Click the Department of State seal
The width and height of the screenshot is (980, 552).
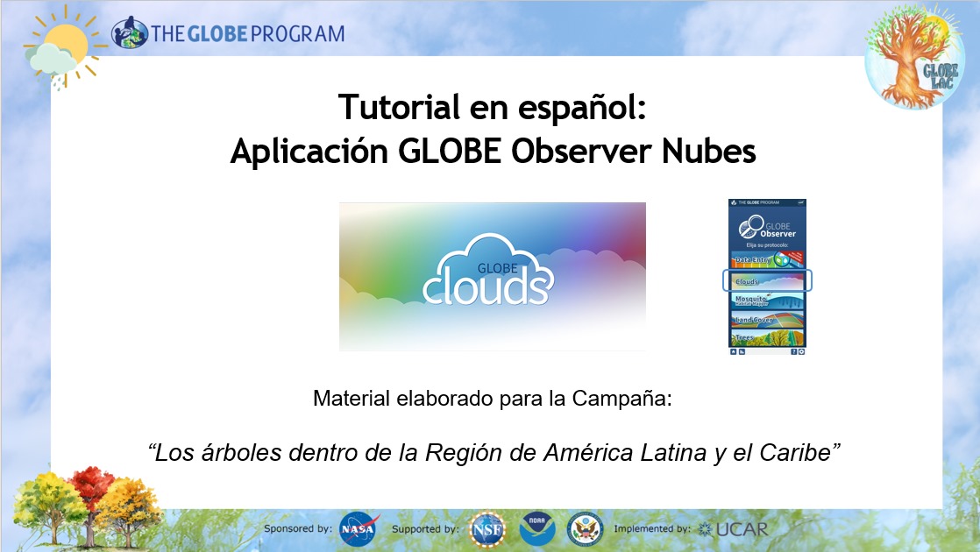(x=585, y=529)
